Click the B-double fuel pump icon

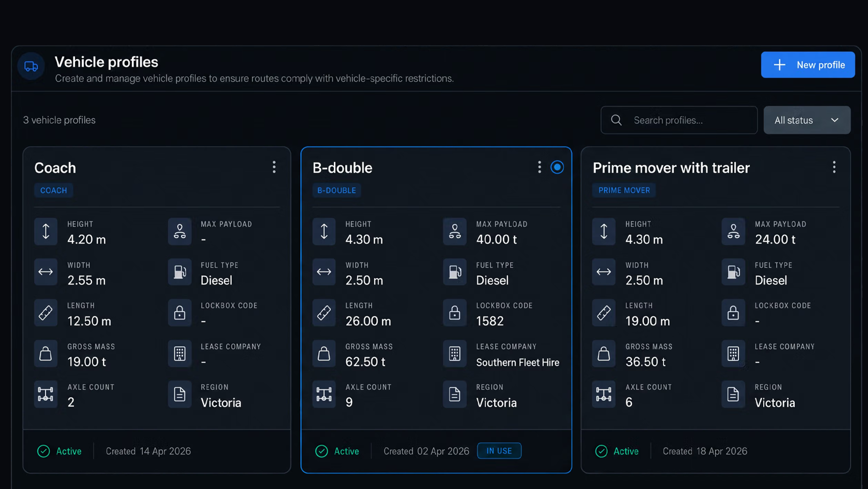[455, 272]
